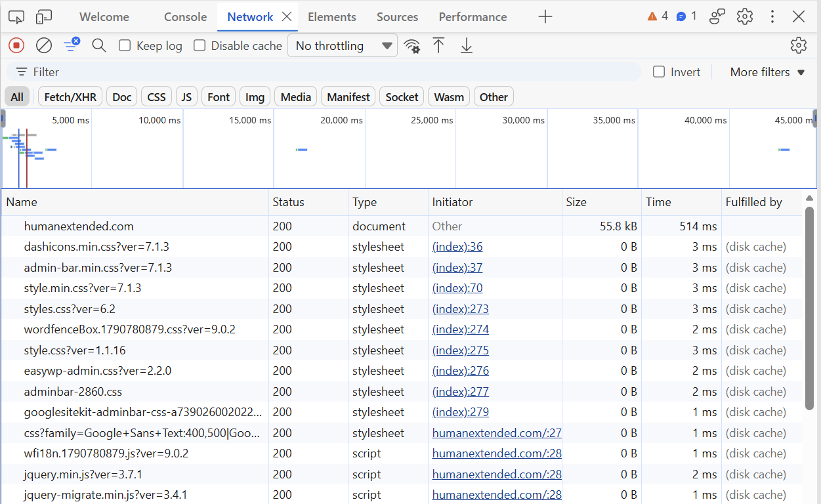821x504 pixels.
Task: Open network conditions wifi icon
Action: [411, 46]
